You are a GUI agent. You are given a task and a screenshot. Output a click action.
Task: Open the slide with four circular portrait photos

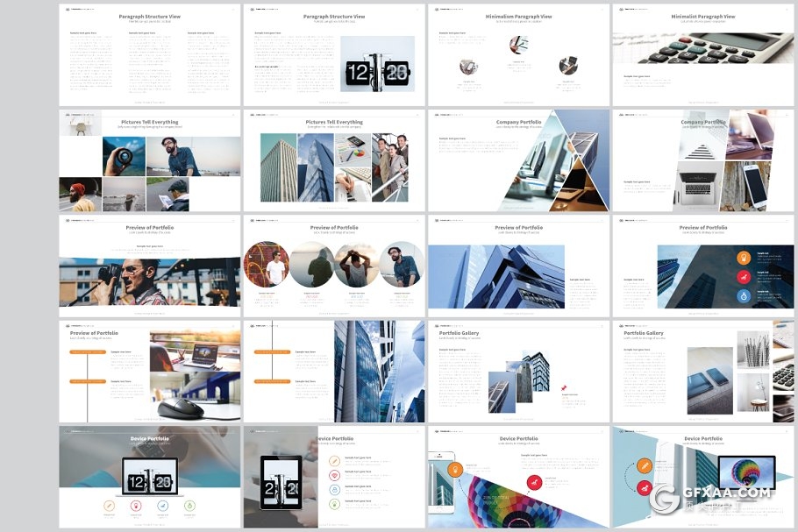click(x=334, y=266)
